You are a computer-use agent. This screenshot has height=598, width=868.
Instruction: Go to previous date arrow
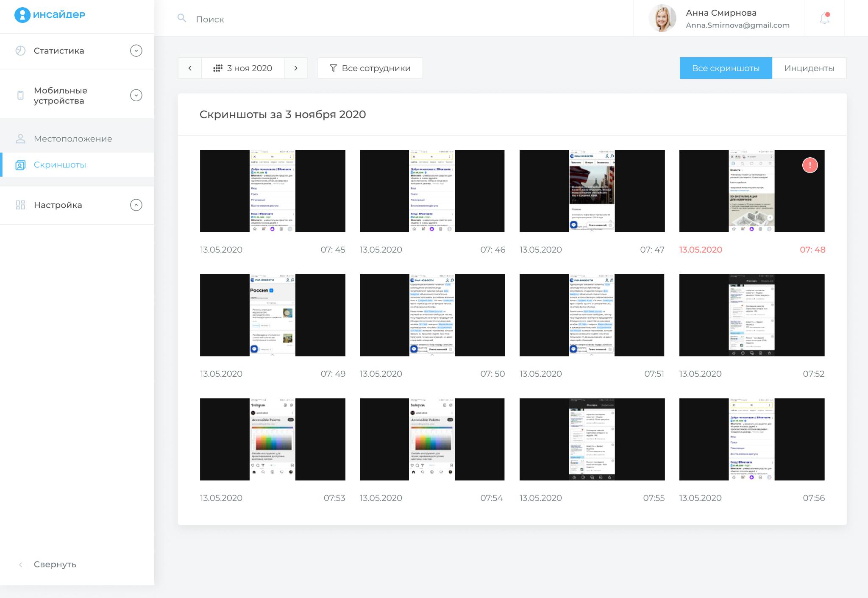(x=190, y=68)
